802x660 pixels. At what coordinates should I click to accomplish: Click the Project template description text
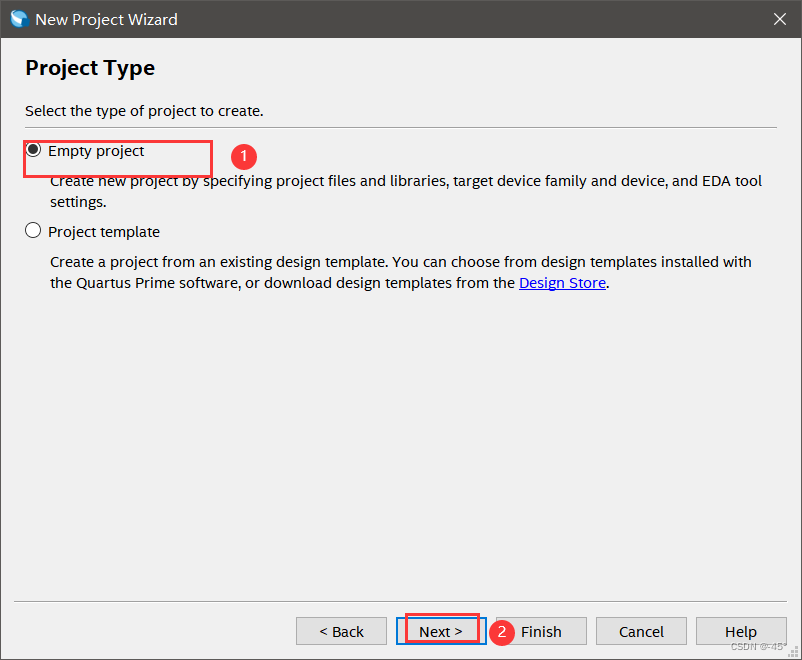point(401,272)
